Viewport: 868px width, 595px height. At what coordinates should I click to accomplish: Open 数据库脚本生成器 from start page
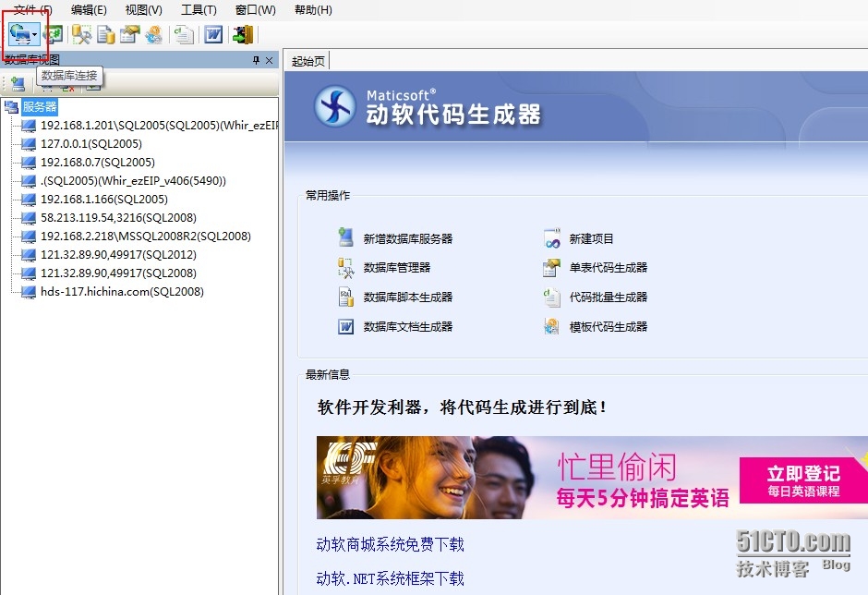click(408, 297)
